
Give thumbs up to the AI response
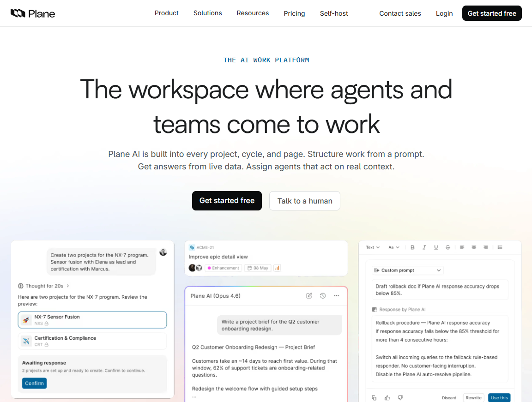[387, 397]
